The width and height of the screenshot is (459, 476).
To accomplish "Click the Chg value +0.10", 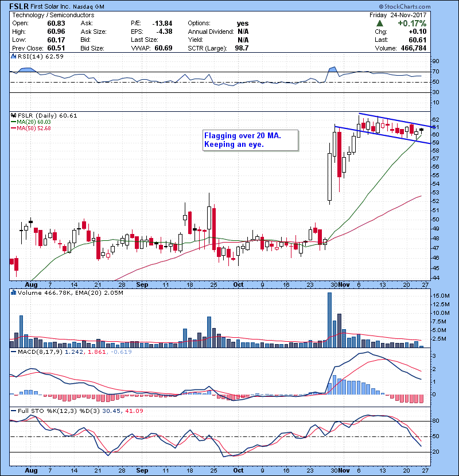I will [x=417, y=32].
